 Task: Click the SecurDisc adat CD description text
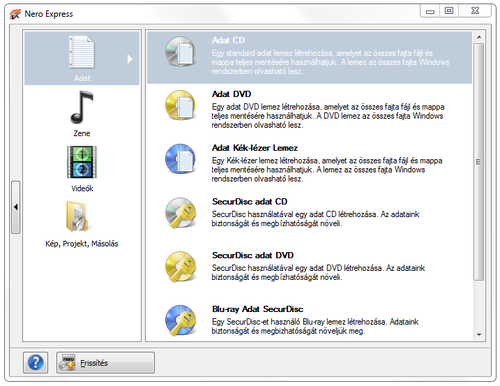click(x=315, y=219)
